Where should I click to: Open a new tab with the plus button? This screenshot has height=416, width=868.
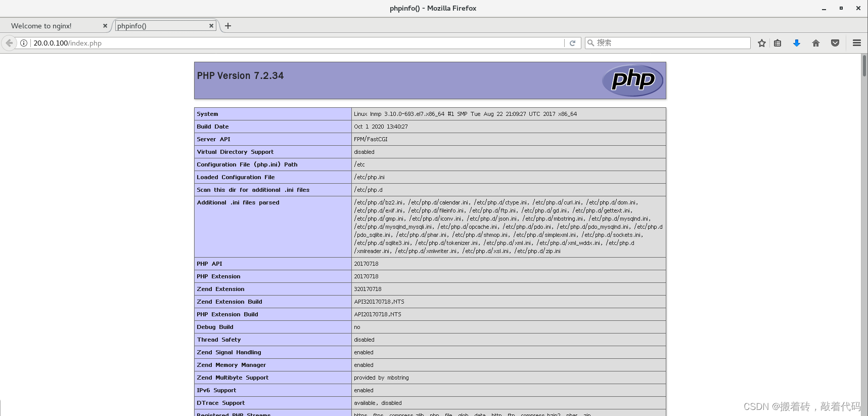point(228,26)
